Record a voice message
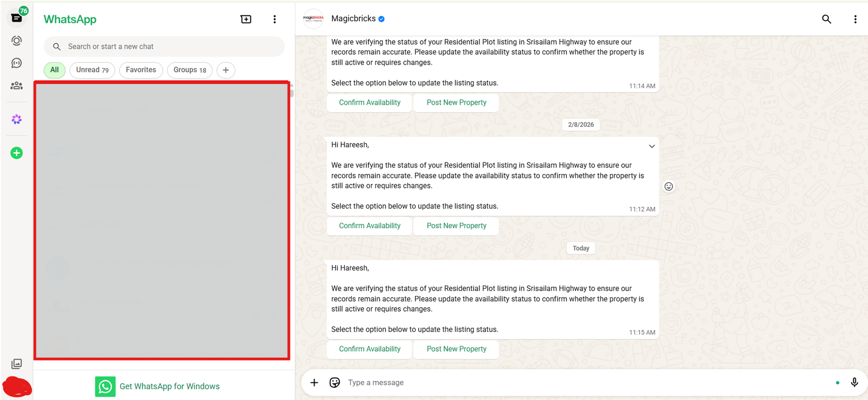This screenshot has width=868, height=400. (x=854, y=383)
